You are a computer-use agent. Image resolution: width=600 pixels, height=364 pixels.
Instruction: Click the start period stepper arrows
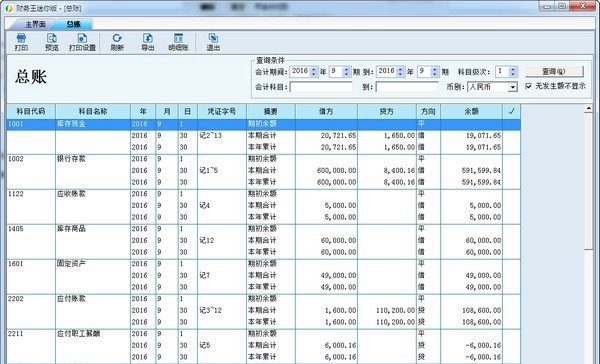tap(346, 72)
